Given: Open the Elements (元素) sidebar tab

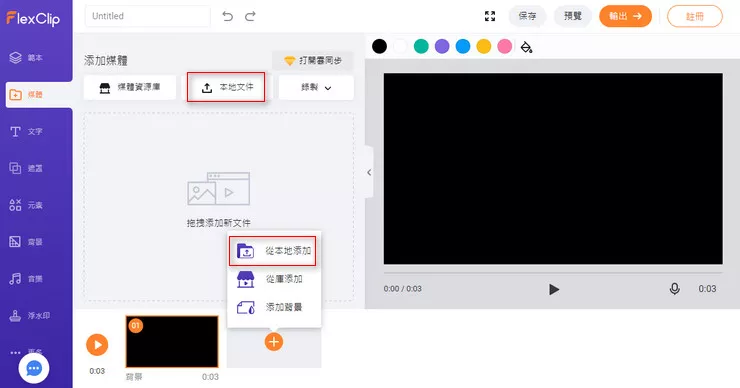Looking at the screenshot, I should [26, 205].
